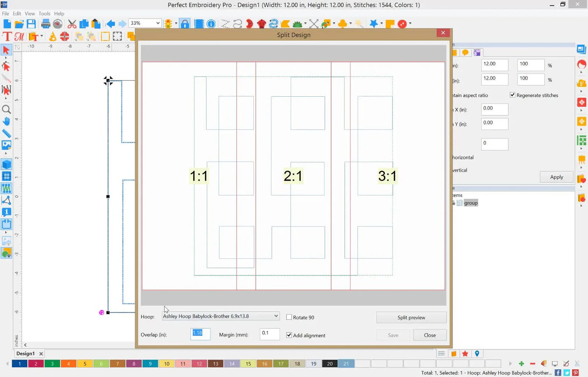
Task: Click the 2:1 split section label
Action: tap(293, 176)
